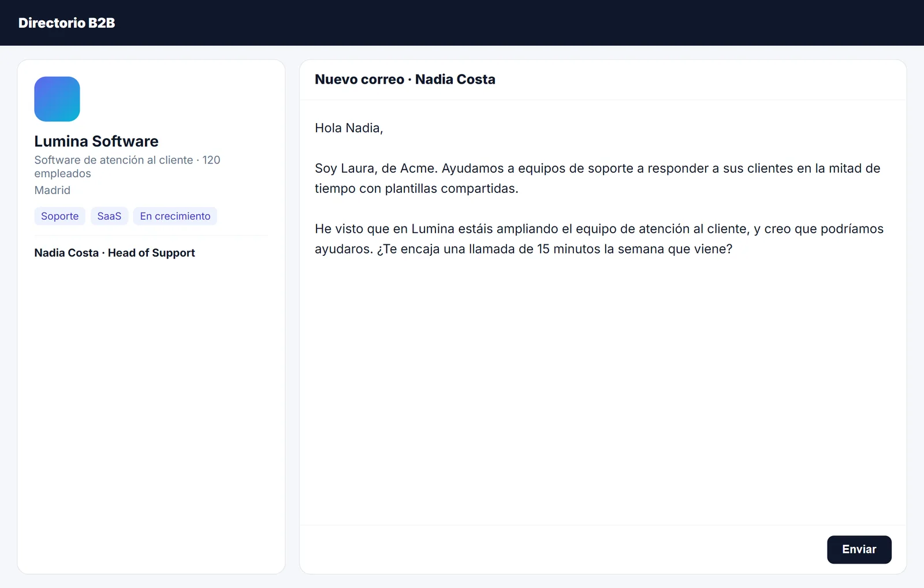The width and height of the screenshot is (924, 588).
Task: Select the Lumina Software company name
Action: 96,141
